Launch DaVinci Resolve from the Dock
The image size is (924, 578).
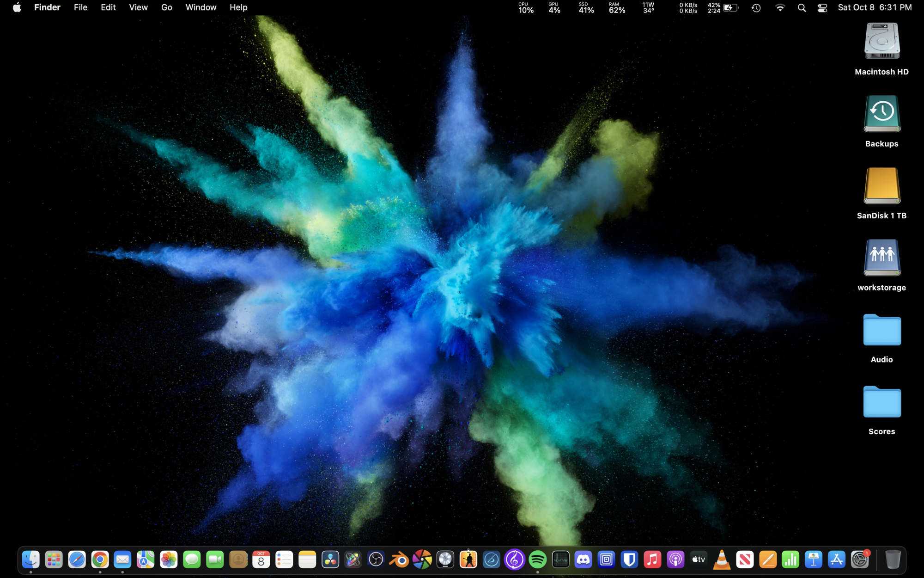tap(330, 560)
